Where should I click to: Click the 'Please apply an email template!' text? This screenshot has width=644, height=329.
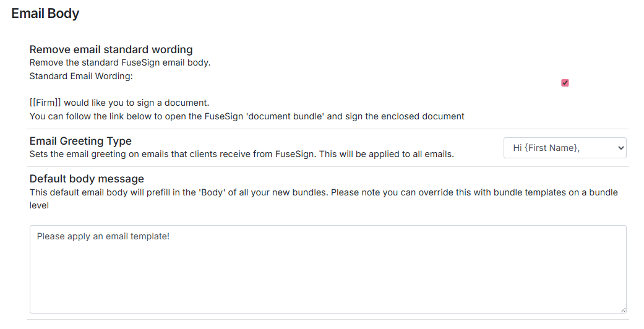coord(103,236)
